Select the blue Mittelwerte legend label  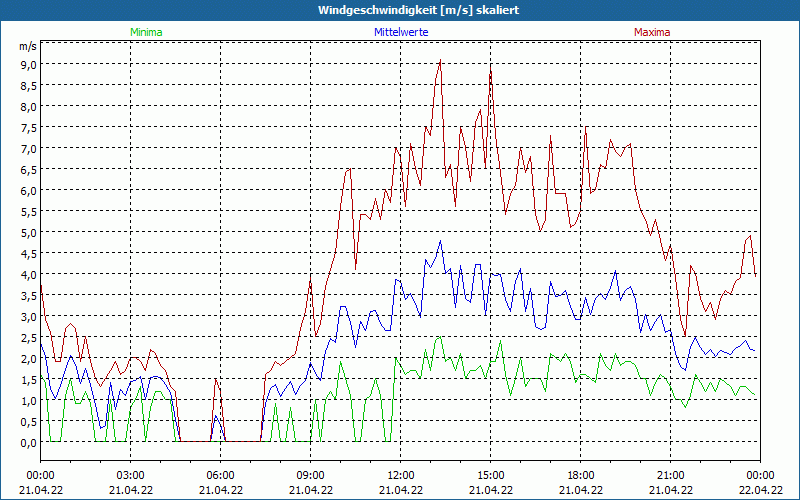(401, 32)
